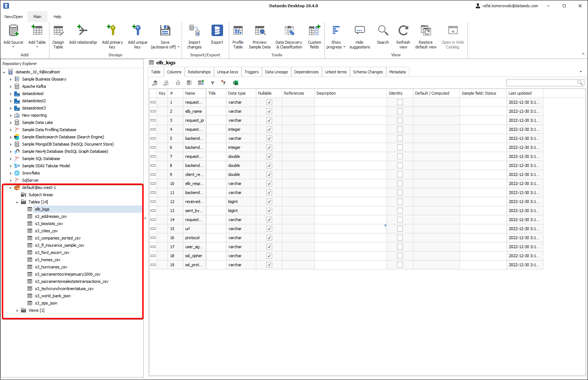Click the Add Source database icon

[x=13, y=31]
